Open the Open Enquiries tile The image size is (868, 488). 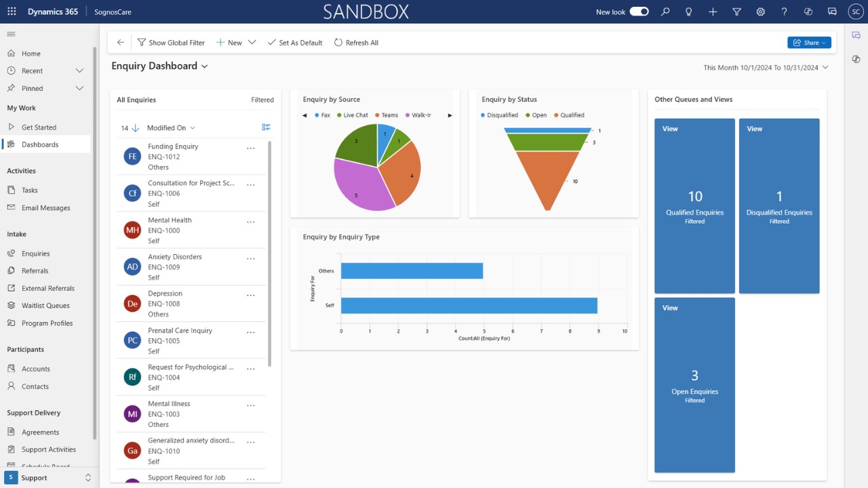(694, 385)
